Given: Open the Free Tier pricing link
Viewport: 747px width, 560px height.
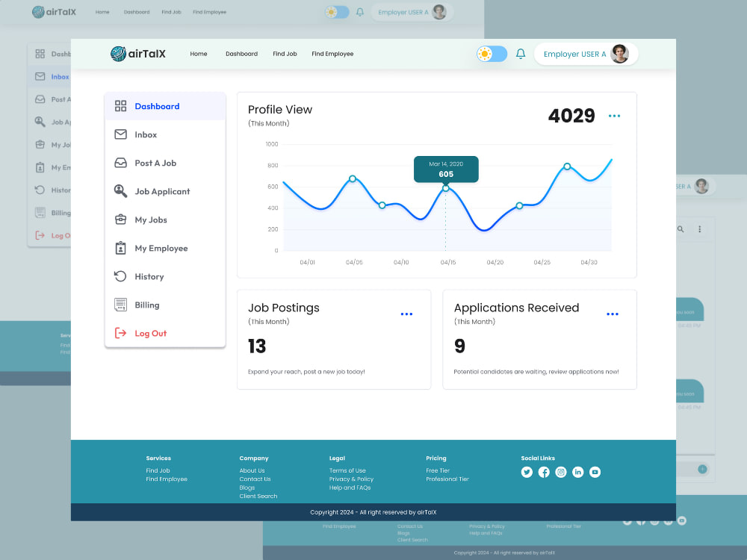Looking at the screenshot, I should [438, 470].
